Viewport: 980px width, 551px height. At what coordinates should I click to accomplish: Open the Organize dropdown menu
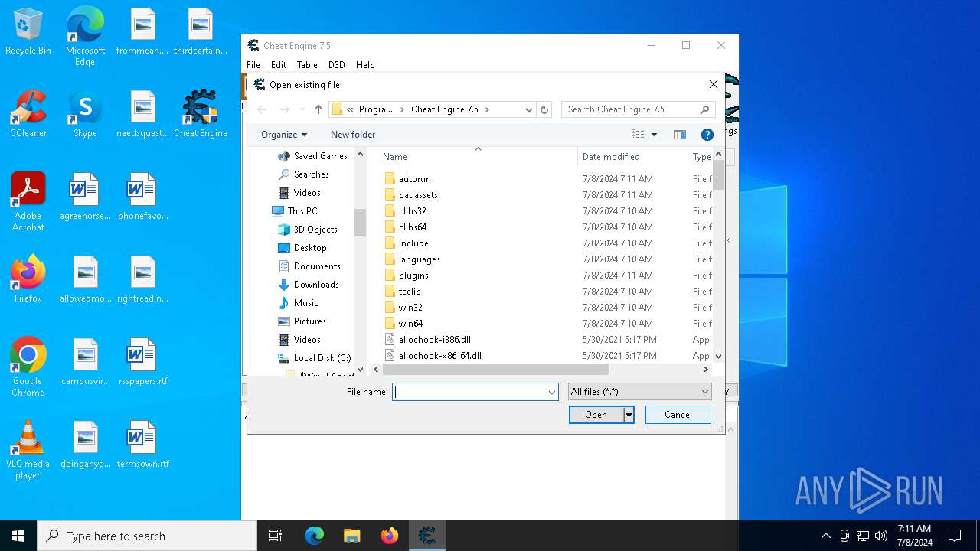coord(284,135)
